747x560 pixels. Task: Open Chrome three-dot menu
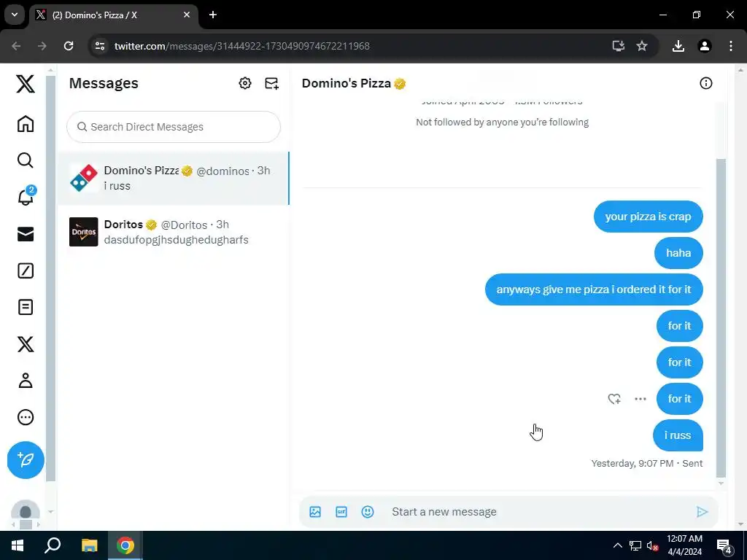coord(730,46)
